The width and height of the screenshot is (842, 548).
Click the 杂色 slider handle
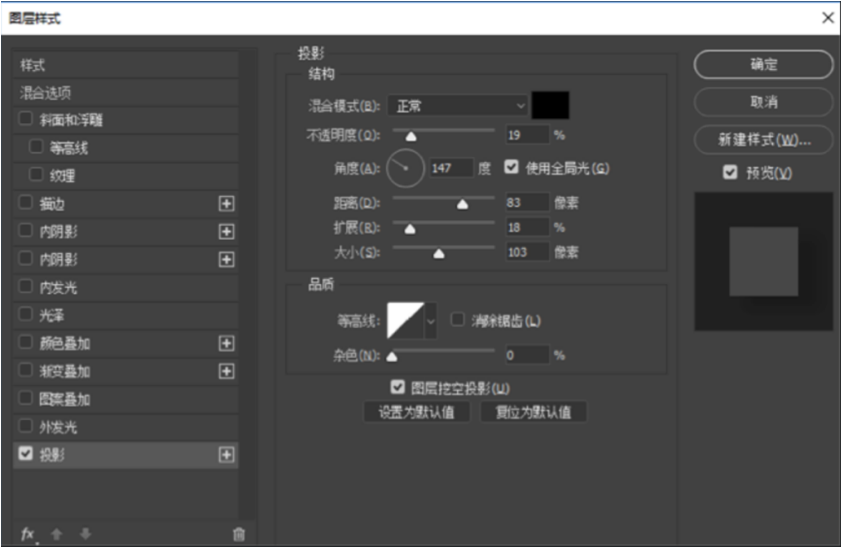[x=392, y=356]
